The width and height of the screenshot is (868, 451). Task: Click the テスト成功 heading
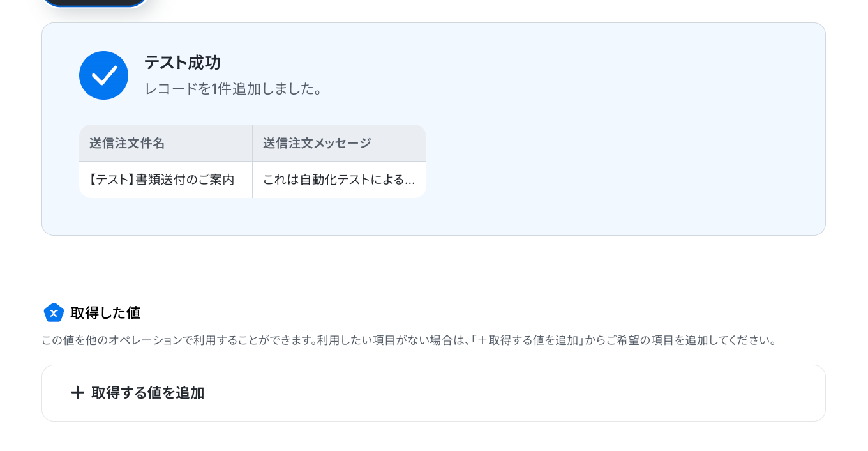pyautogui.click(x=182, y=63)
